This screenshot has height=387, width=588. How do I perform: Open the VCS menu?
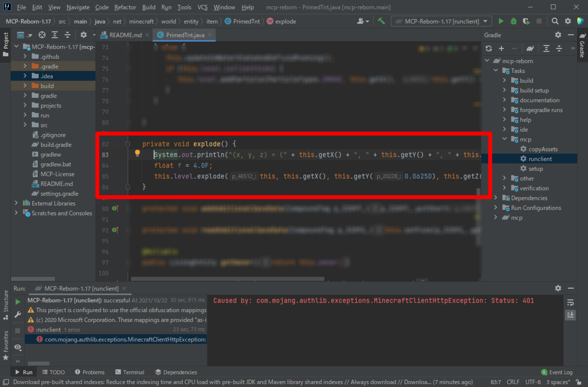pos(202,7)
